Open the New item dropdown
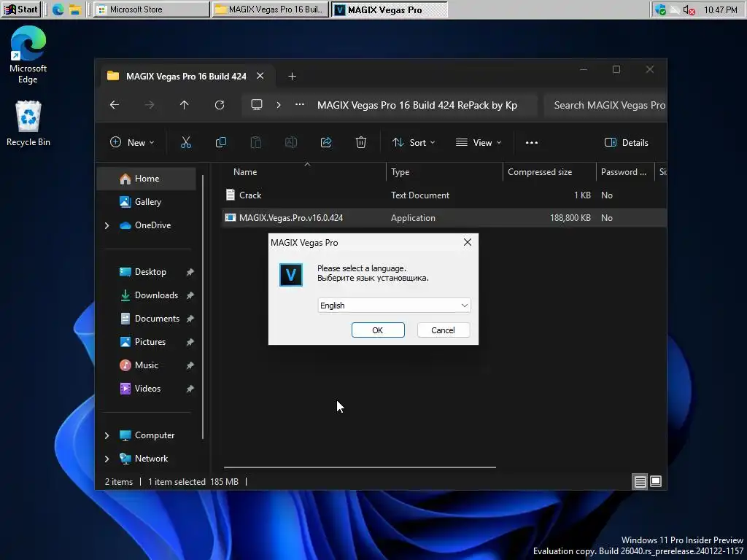The width and height of the screenshot is (747, 560). (132, 142)
